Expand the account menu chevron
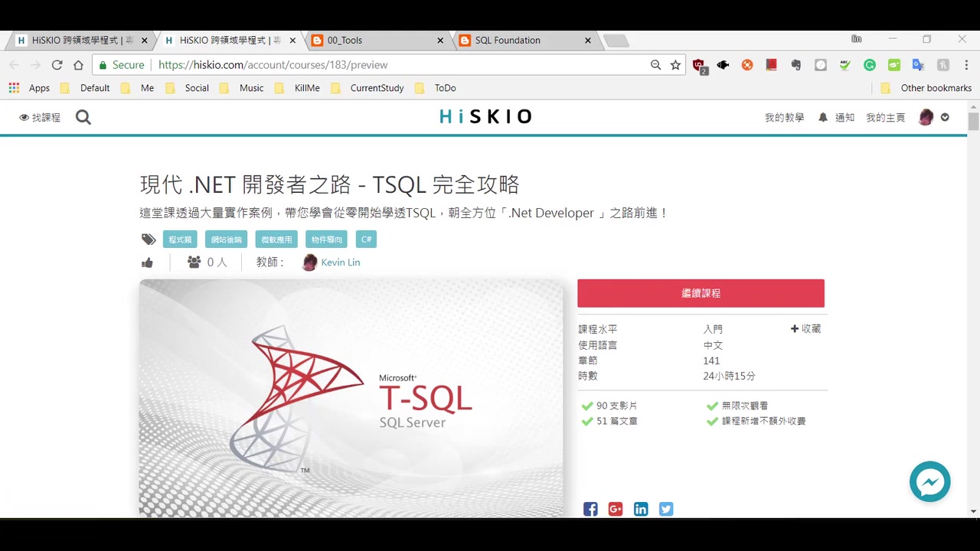The height and width of the screenshot is (551, 980). coord(945,117)
